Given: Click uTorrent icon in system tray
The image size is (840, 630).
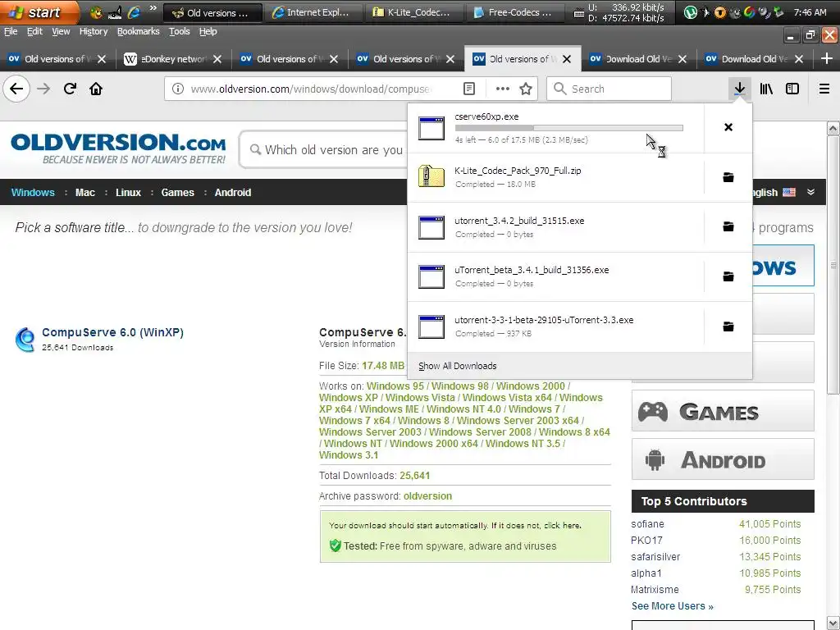Looking at the screenshot, I should point(691,11).
